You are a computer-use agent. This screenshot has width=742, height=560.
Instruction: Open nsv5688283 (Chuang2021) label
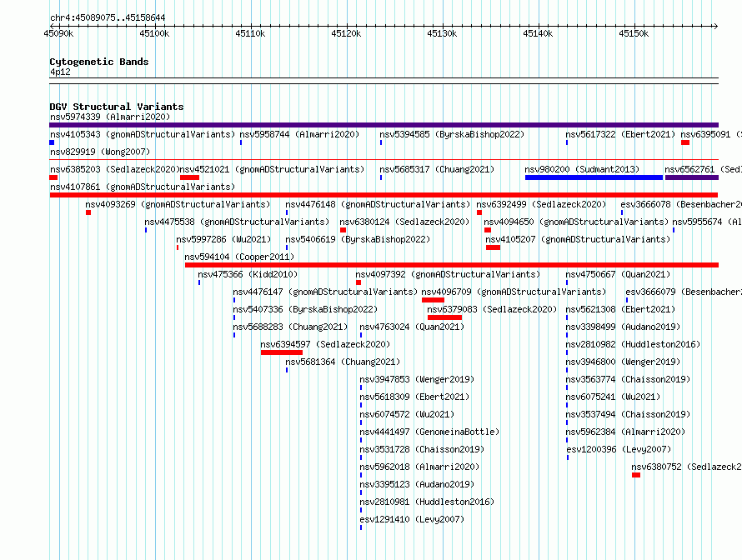(290, 327)
